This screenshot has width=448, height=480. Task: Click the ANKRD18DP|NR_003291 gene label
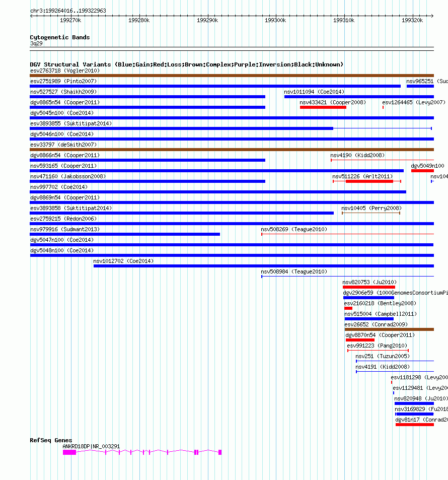click(x=91, y=446)
